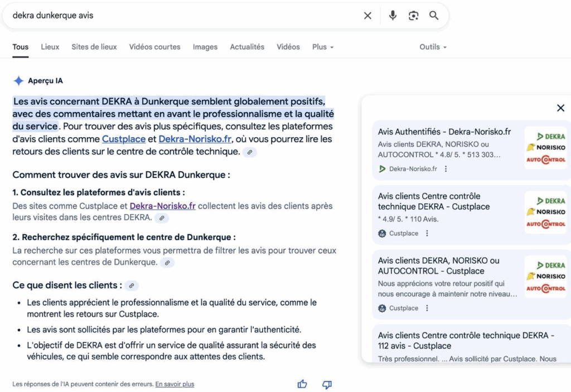Click logo thumbnail on 'Avis clients DEKRA, NORISKO' card

545,277
